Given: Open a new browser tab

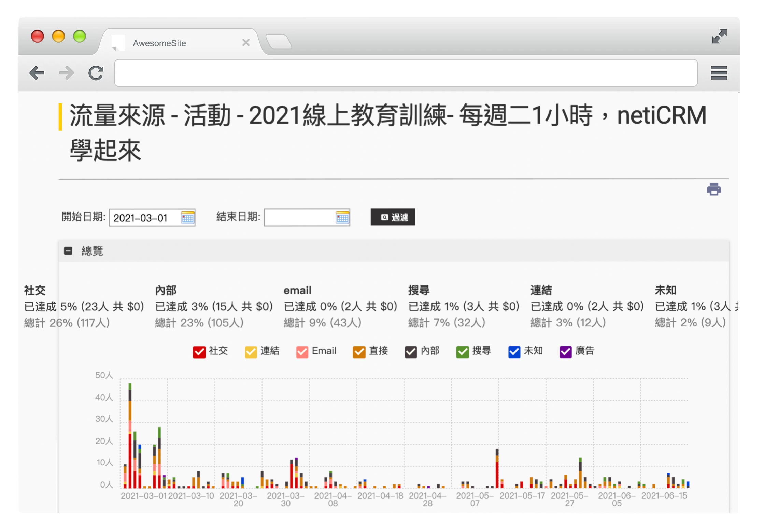Looking at the screenshot, I should tap(279, 42).
